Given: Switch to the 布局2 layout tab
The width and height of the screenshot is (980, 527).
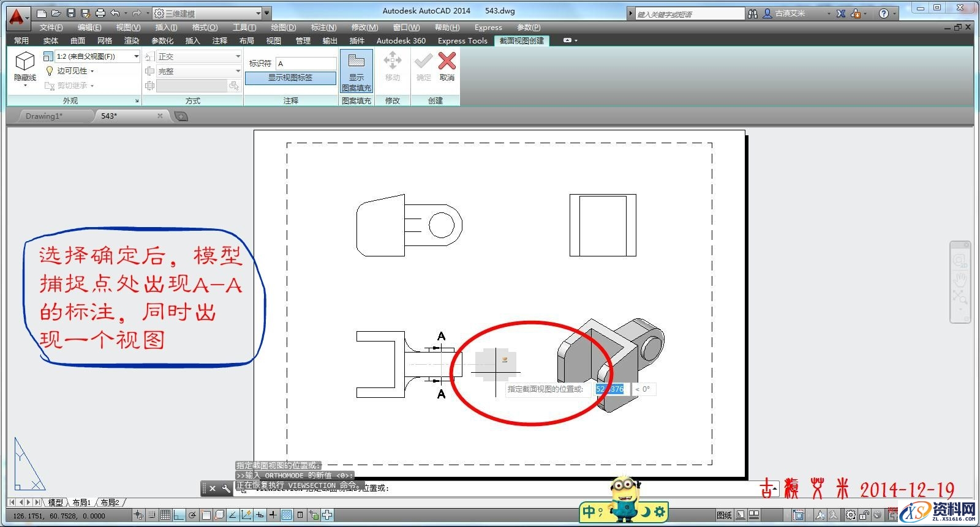Looking at the screenshot, I should pos(110,502).
